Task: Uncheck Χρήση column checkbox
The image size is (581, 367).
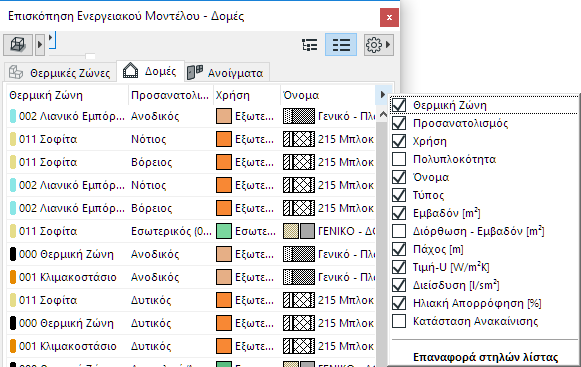Action: tap(399, 141)
